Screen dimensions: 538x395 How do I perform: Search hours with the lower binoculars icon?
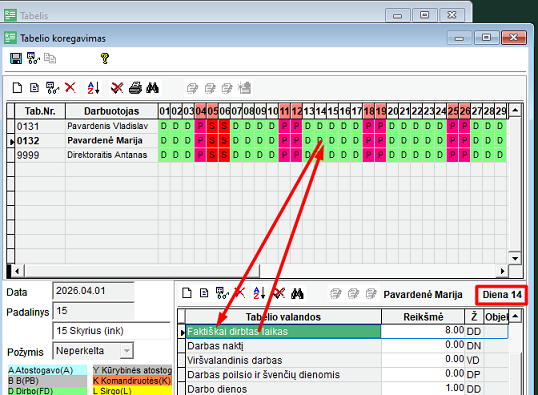point(297,293)
